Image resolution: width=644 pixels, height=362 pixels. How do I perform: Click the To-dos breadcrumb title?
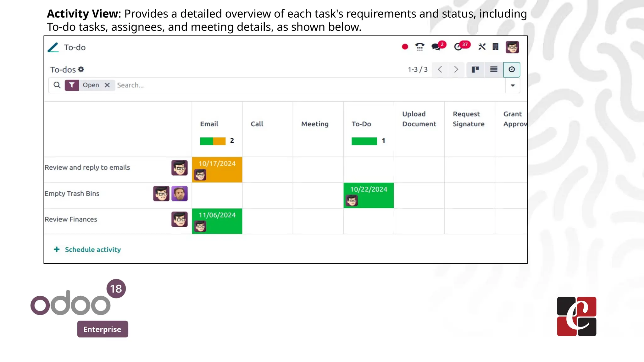tap(63, 69)
